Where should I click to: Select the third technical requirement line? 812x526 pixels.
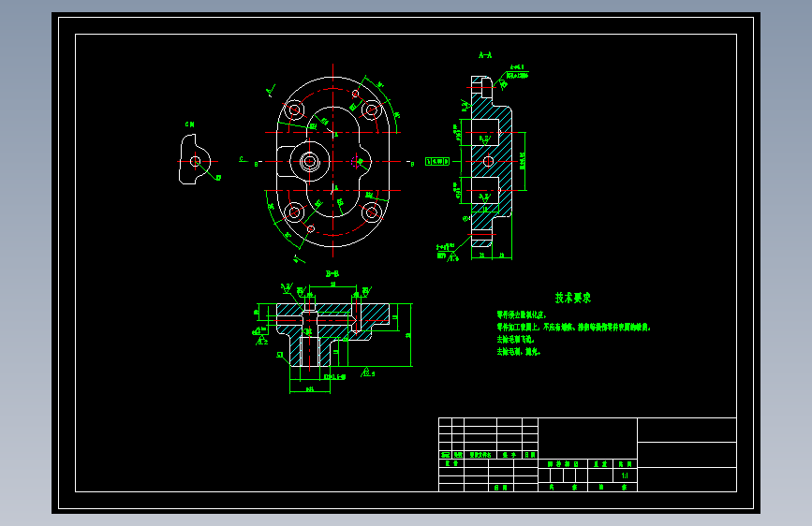[515, 340]
